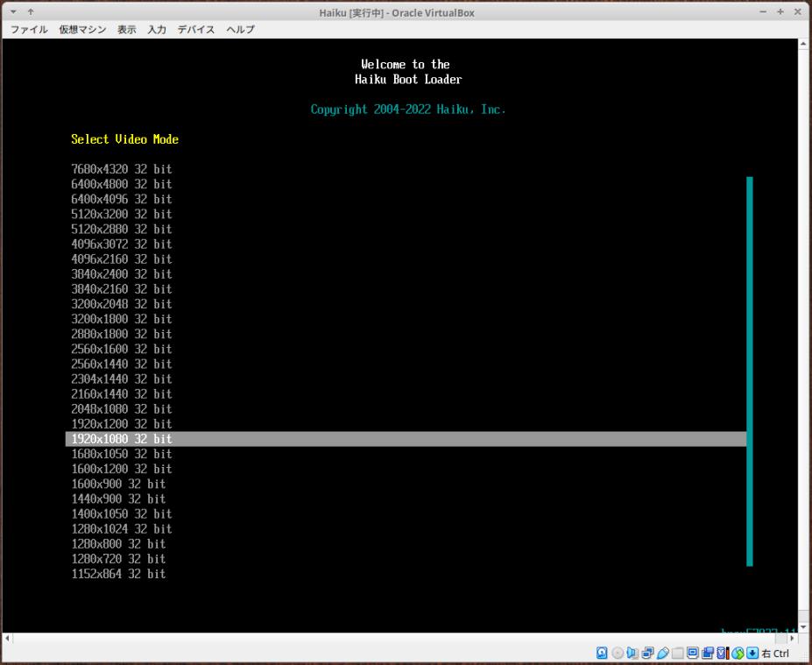Select 3200x1800 32 bit mode
The height and width of the screenshot is (665, 812).
click(121, 320)
